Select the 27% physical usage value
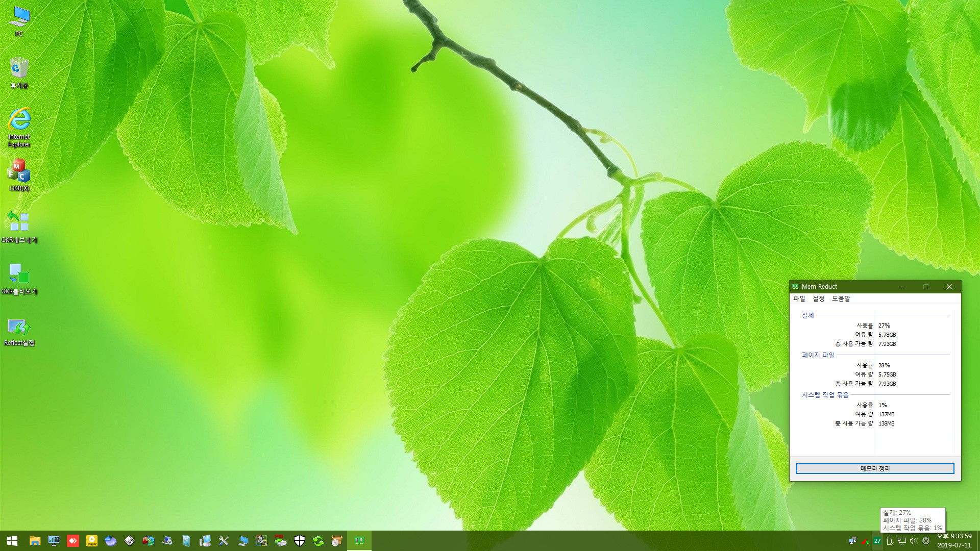Image resolution: width=980 pixels, height=551 pixels. 884,325
